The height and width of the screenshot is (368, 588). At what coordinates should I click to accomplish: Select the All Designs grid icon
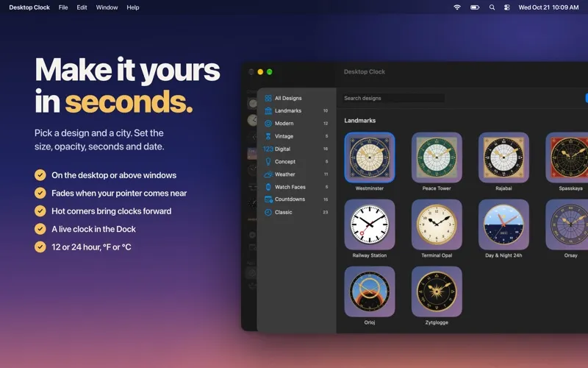[268, 98]
